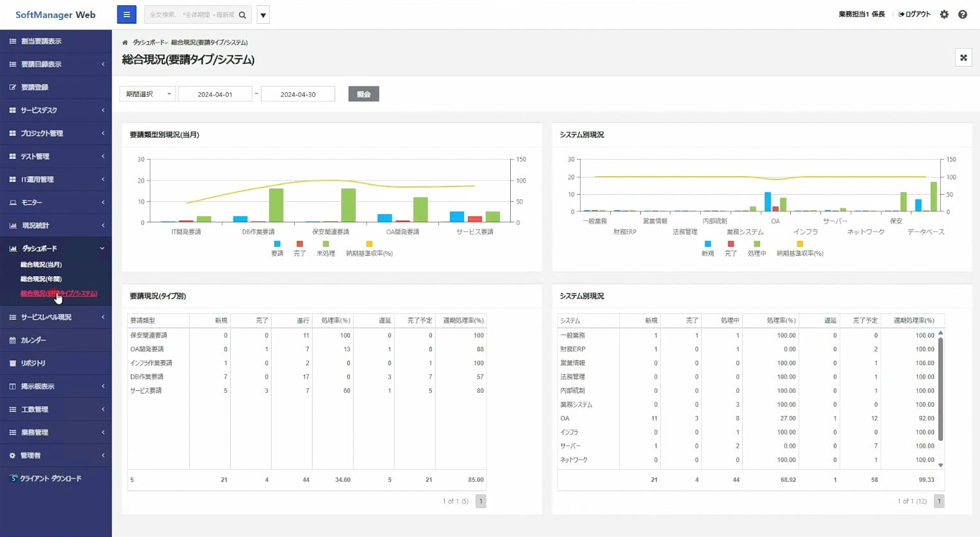Click the start date field 2024-04-01
980x537 pixels.
[x=215, y=94]
